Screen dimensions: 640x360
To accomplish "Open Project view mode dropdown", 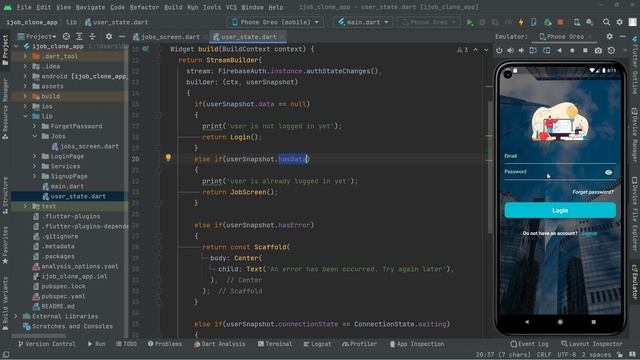I will tap(37, 37).
